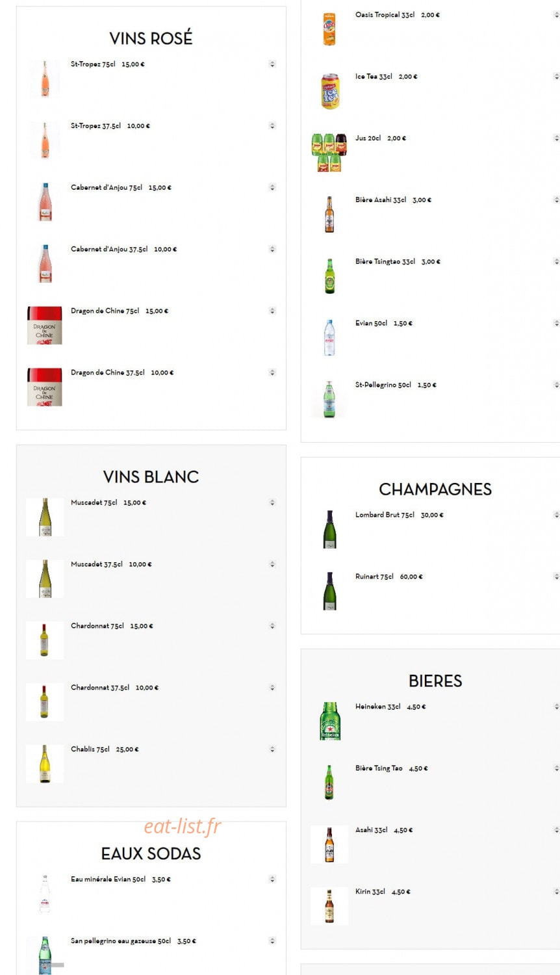Adjust quantity stepper for Chablis 75cl

point(272,749)
